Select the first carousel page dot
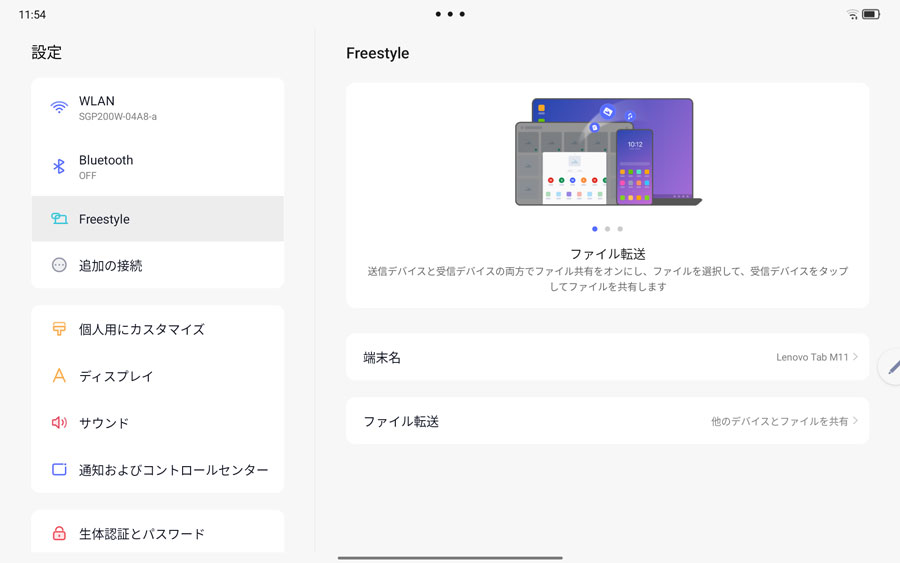The width and height of the screenshot is (900, 563). click(595, 229)
